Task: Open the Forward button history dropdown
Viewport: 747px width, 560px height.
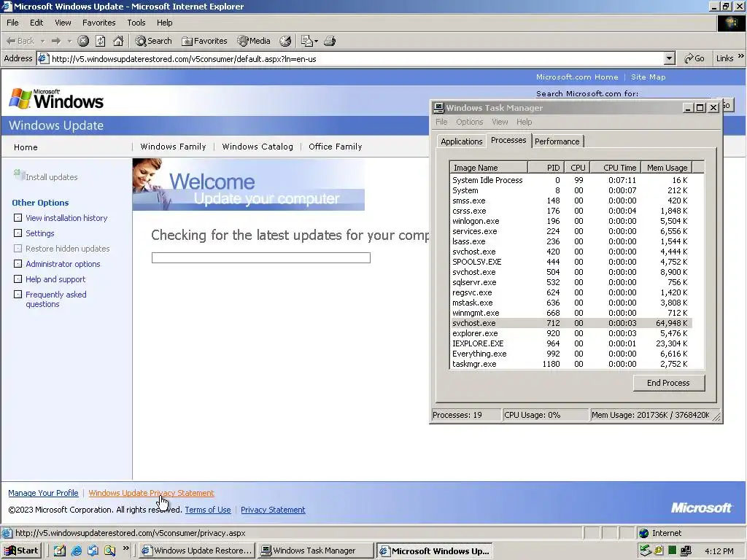Action: coord(69,42)
